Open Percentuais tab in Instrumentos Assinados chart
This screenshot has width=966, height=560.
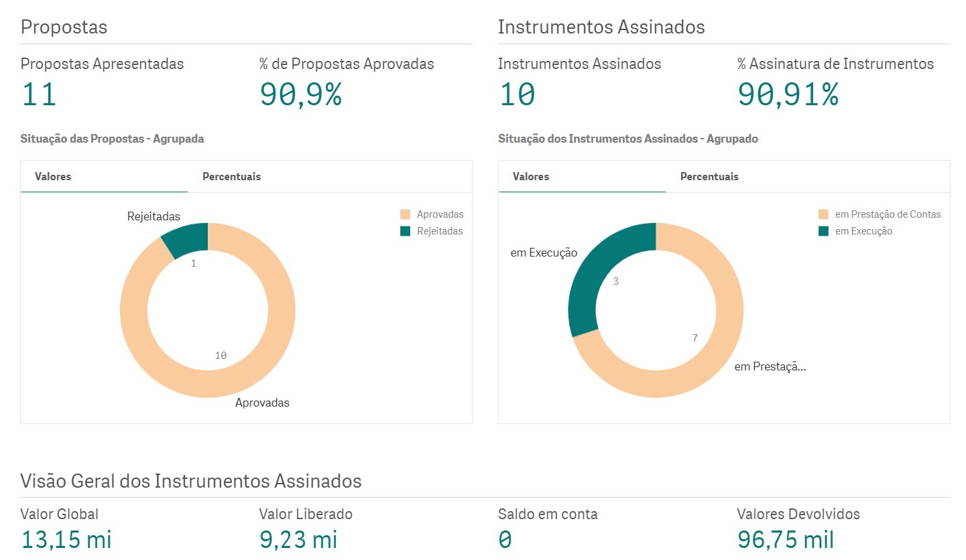709,177
